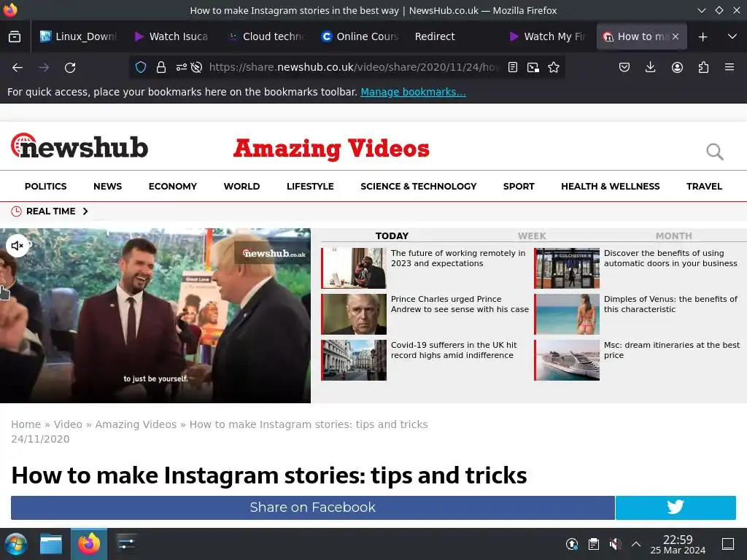Click updates notifier tray icon

(x=572, y=544)
